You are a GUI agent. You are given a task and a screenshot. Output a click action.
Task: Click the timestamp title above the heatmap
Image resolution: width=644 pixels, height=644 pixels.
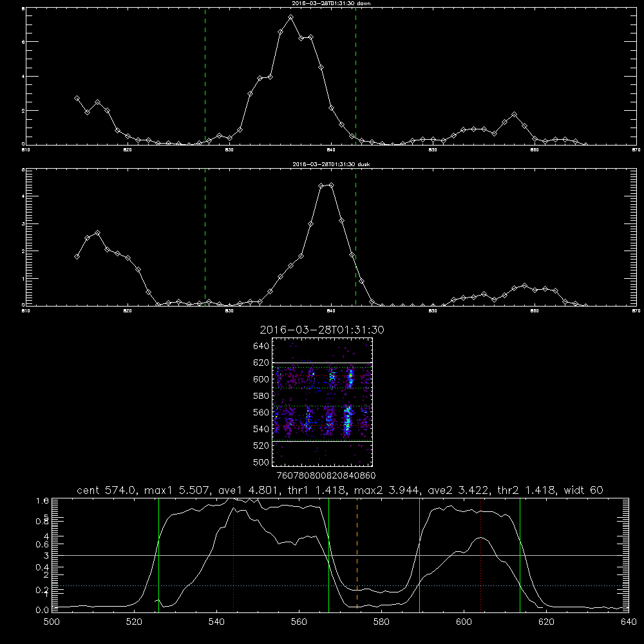pos(322,330)
